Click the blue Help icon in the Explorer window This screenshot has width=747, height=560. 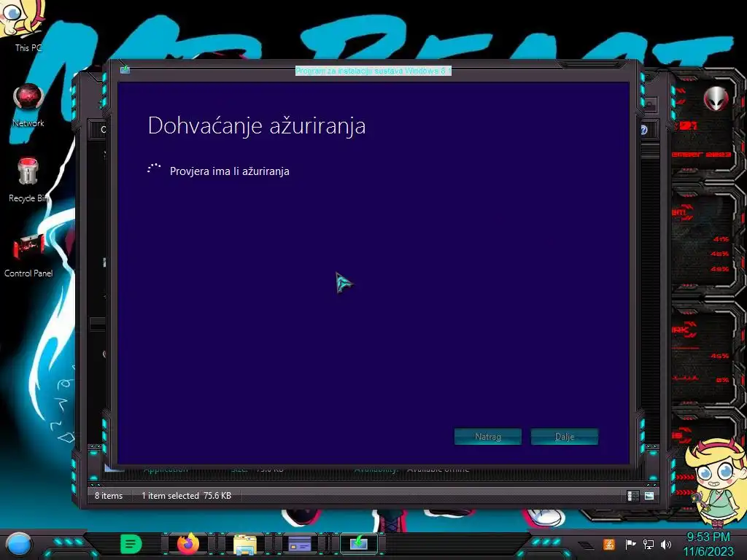[x=643, y=130]
